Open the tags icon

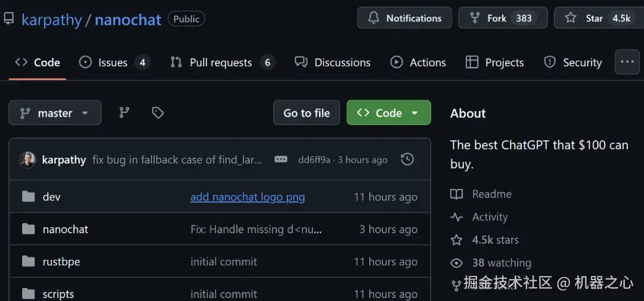[157, 113]
